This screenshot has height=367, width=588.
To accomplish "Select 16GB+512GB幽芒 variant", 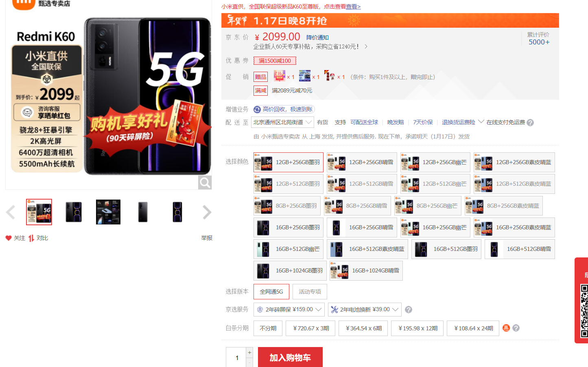I will coord(289,249).
